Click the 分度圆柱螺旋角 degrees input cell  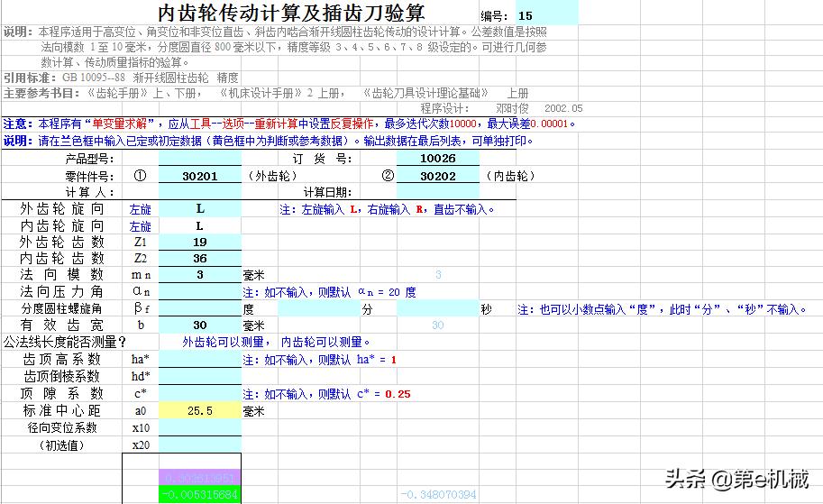200,308
